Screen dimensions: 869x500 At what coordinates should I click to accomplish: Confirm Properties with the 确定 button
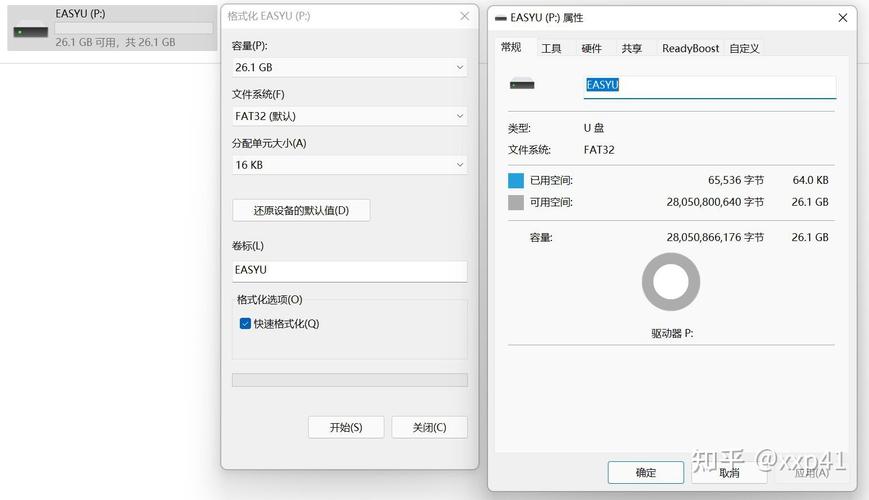[x=646, y=473]
